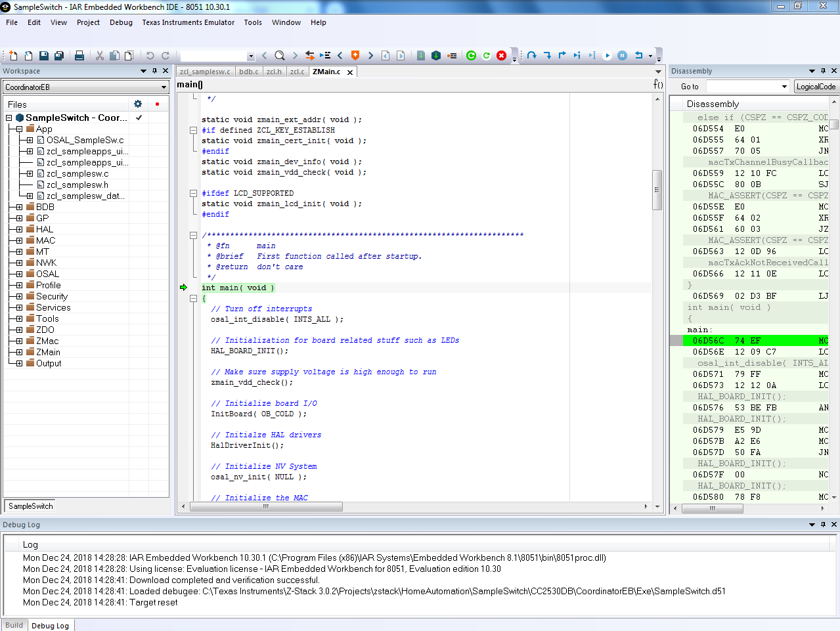Screen dimensions: 840x631
Task: Open the CoordinatorEB configuration dropdown
Action: click(164, 87)
